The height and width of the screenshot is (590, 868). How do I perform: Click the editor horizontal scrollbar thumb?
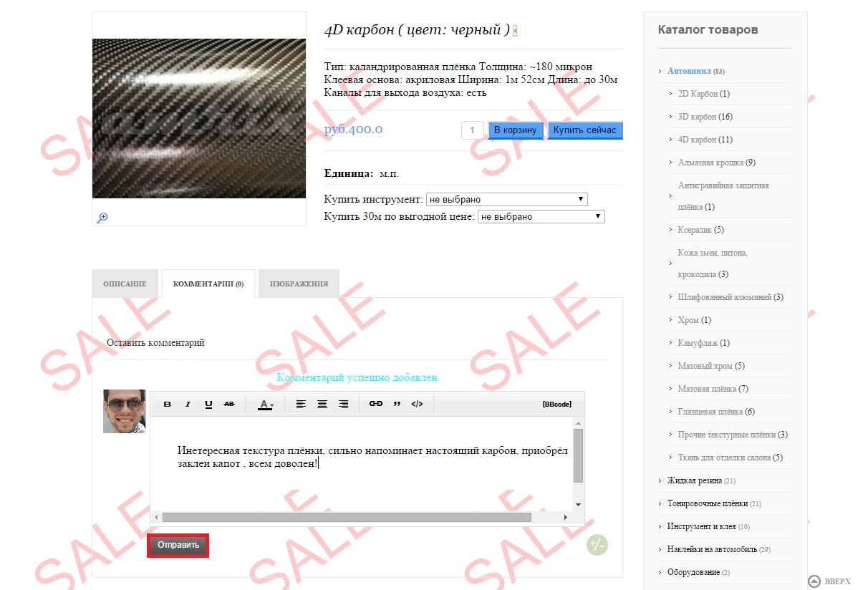(x=347, y=517)
